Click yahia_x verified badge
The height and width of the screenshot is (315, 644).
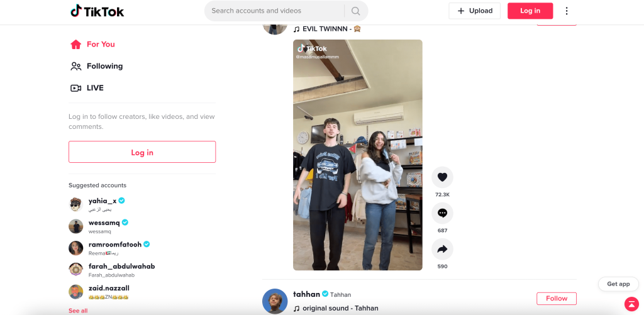[121, 201]
